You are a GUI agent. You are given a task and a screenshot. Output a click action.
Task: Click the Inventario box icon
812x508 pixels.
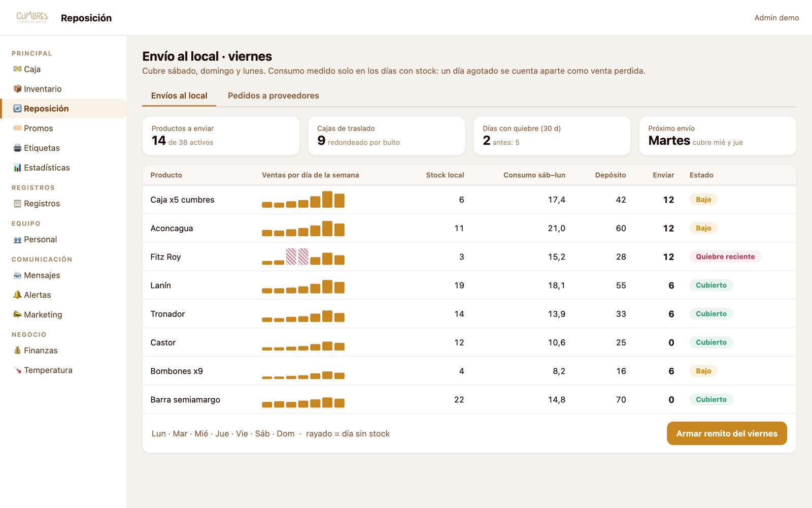point(17,89)
